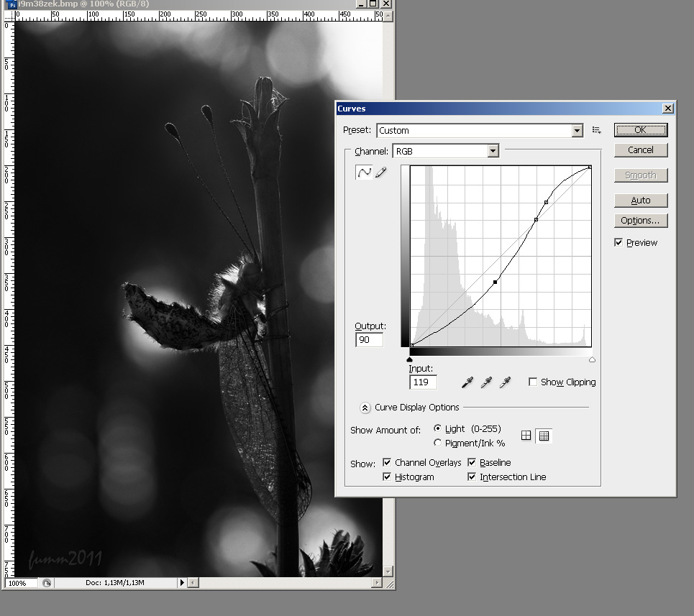Click the Input value field
694x616 pixels.
click(423, 382)
